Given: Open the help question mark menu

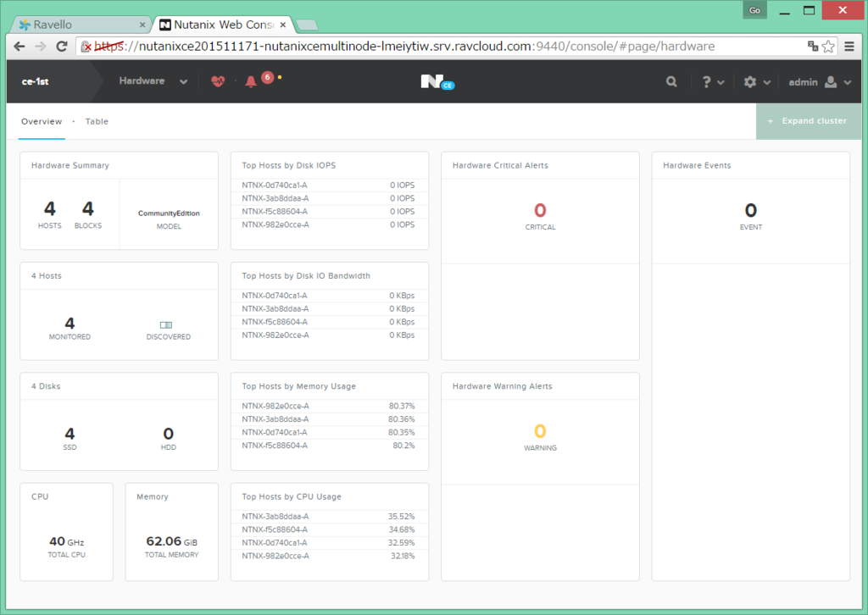Looking at the screenshot, I should [x=713, y=82].
